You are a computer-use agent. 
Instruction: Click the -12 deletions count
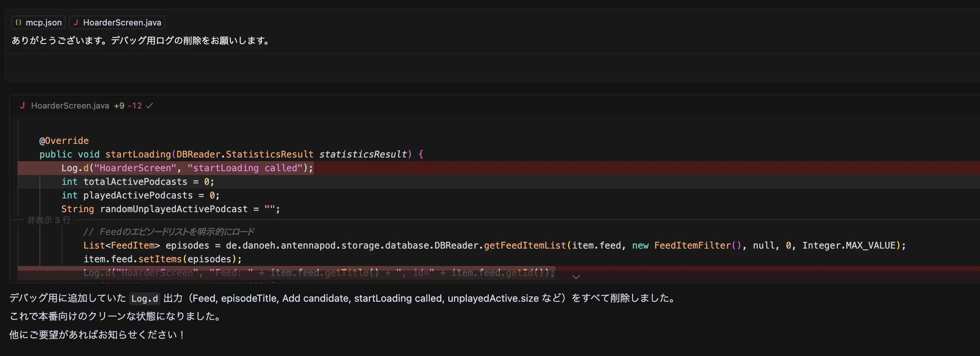click(135, 106)
